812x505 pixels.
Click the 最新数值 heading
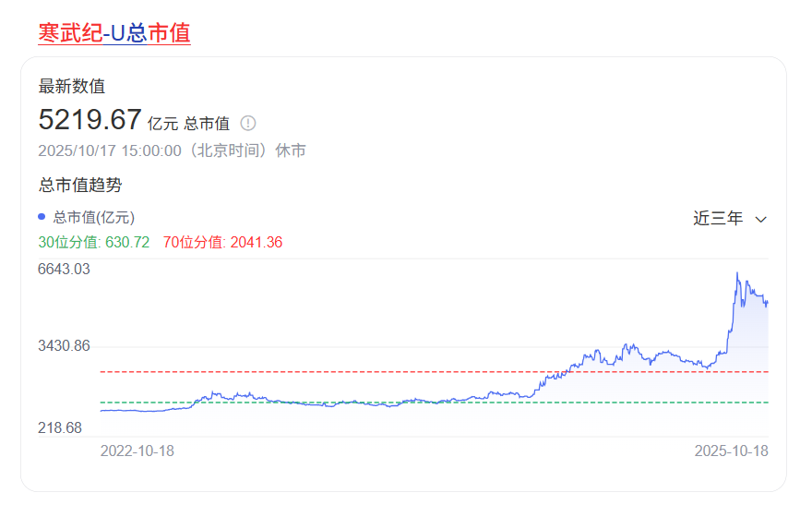click(72, 87)
